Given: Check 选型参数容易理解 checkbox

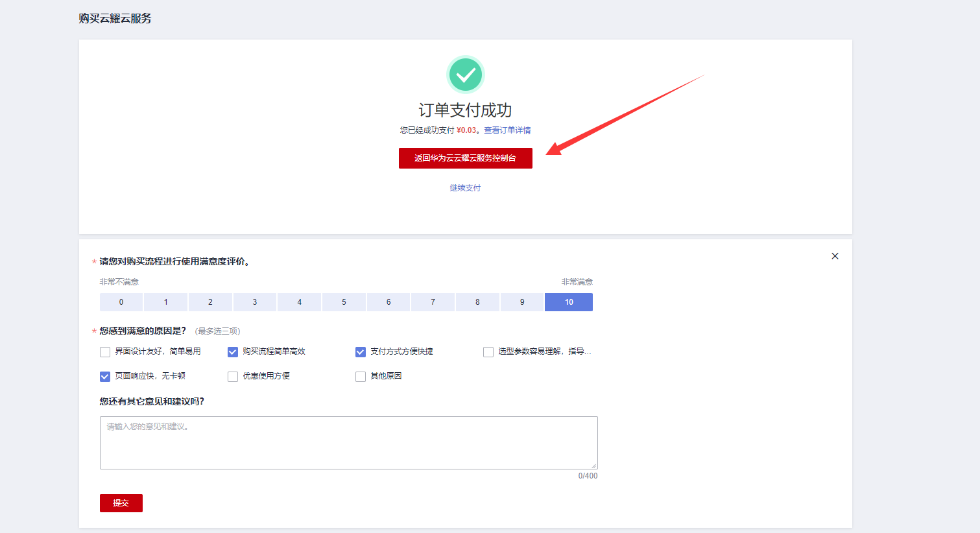Looking at the screenshot, I should 488,352.
